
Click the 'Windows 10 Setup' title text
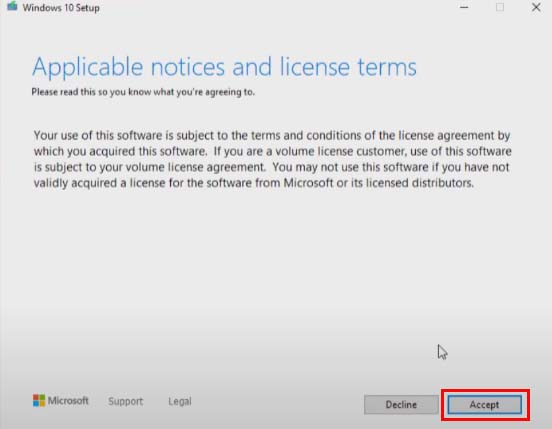pos(61,7)
